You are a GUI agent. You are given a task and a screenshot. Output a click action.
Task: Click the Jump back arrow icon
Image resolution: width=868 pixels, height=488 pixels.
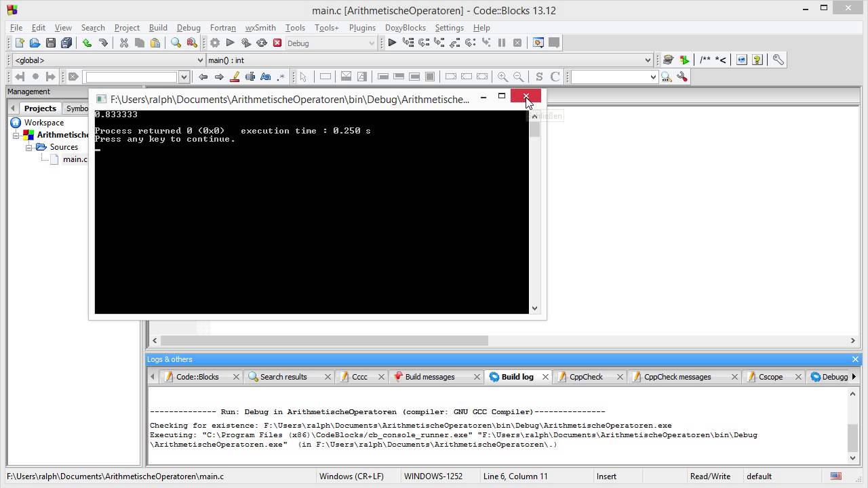coord(203,77)
